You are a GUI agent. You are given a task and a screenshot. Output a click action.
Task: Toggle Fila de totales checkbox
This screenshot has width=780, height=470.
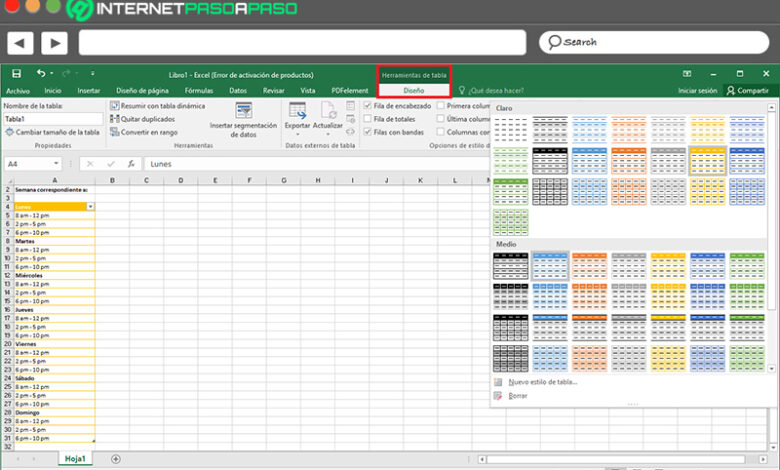tap(367, 119)
